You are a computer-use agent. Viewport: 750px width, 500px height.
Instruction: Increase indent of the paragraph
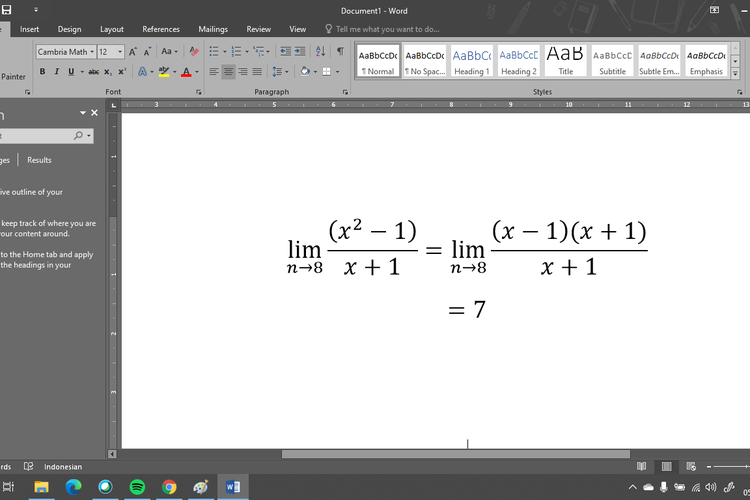coord(302,51)
